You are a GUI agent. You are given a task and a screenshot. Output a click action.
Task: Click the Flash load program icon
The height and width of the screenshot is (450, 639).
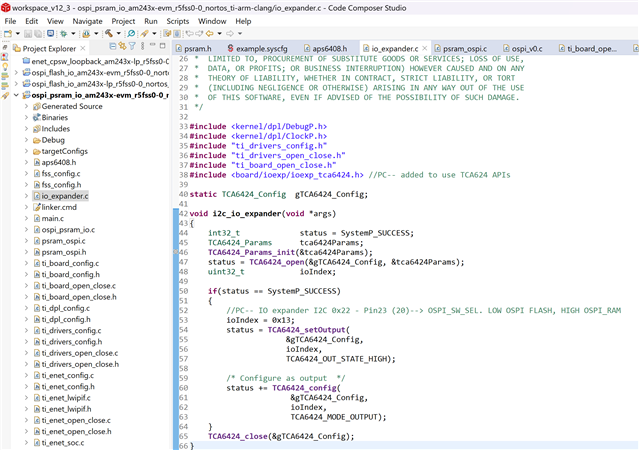(x=86, y=33)
